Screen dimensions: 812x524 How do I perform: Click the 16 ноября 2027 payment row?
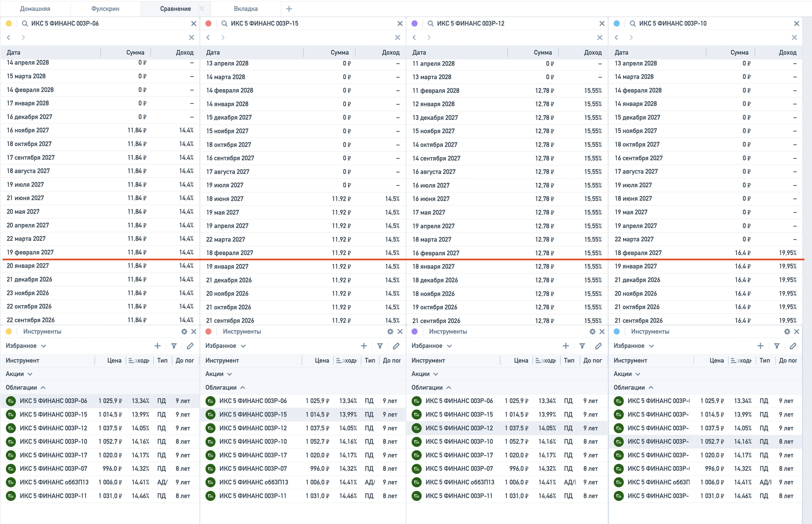pyautogui.click(x=100, y=130)
